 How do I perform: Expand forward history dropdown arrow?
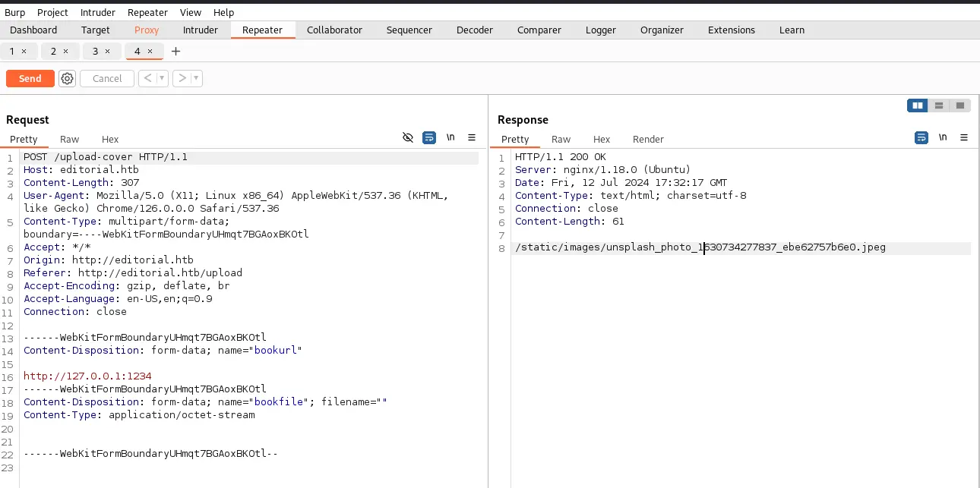pos(197,78)
